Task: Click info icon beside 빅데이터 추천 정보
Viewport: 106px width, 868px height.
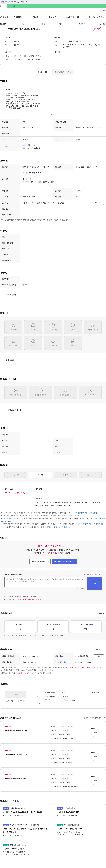Action: pyautogui.click(x=18, y=801)
